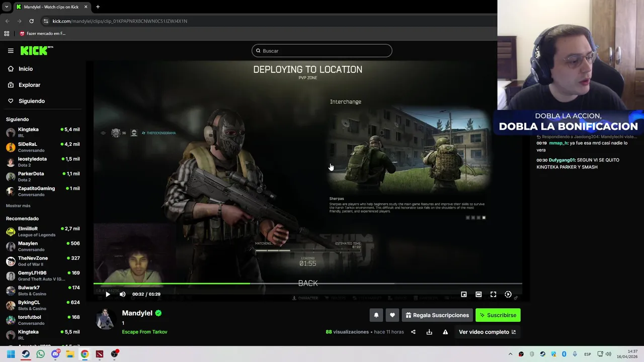This screenshot has height=362, width=644.
Task: Go to the Kick logo home
Action: (x=37, y=50)
